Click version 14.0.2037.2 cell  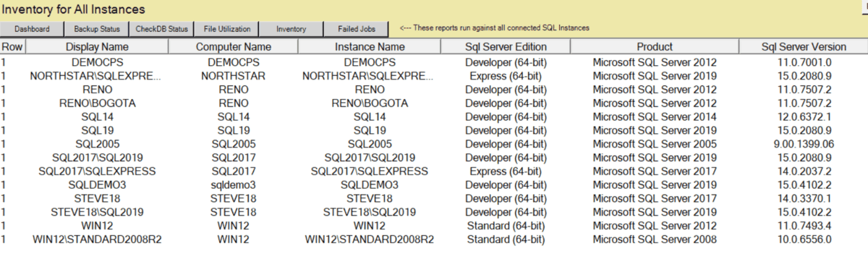tap(804, 171)
